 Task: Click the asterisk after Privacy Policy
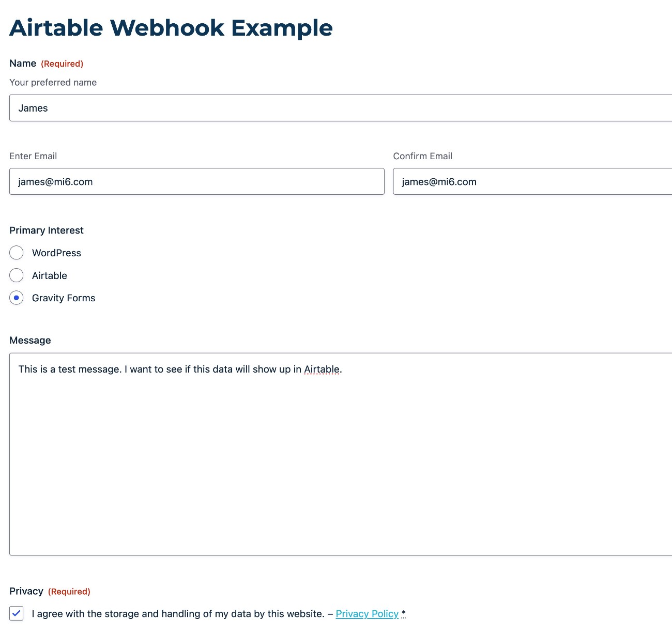click(403, 614)
